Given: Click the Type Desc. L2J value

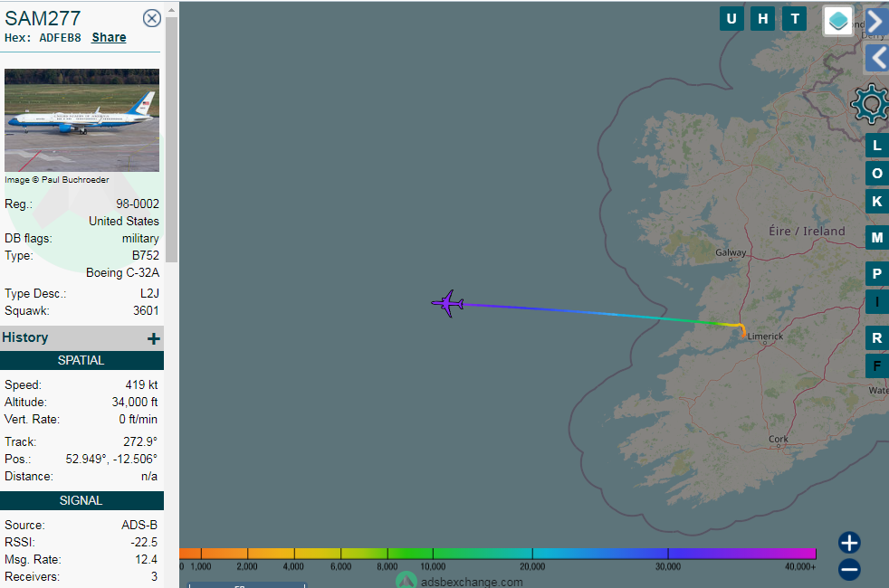Looking at the screenshot, I should (x=149, y=293).
